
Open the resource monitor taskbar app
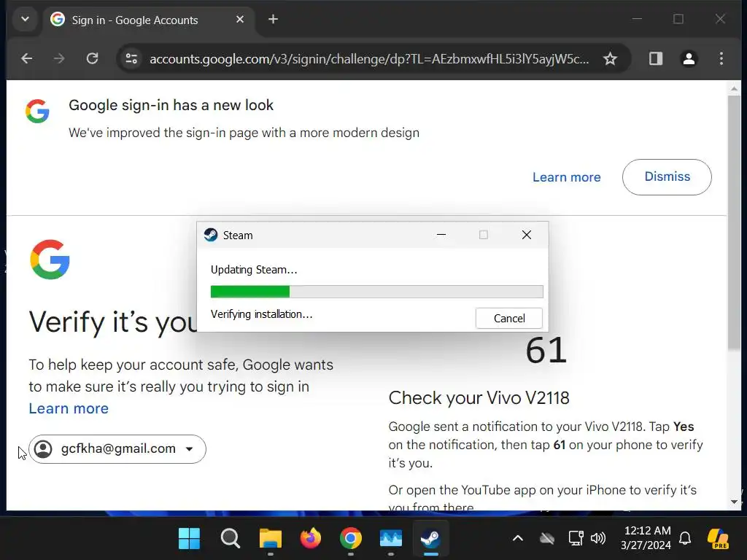[391, 539]
